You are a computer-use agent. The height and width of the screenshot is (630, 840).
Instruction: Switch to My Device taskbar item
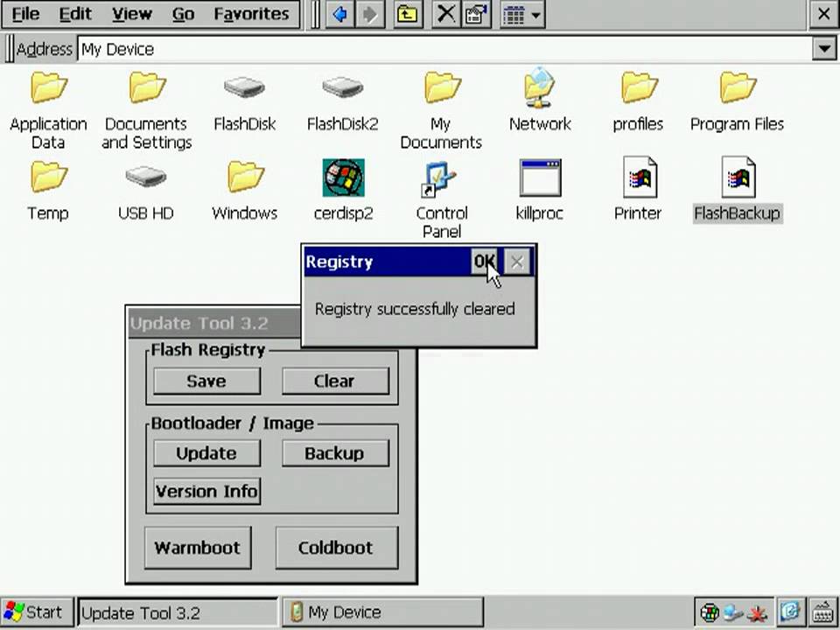click(x=382, y=612)
